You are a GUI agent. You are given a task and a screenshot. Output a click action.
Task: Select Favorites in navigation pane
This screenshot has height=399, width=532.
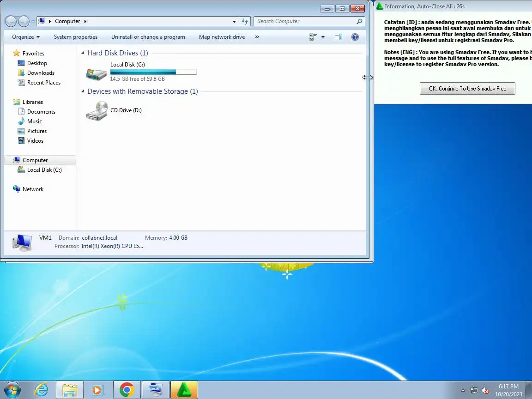coord(33,54)
